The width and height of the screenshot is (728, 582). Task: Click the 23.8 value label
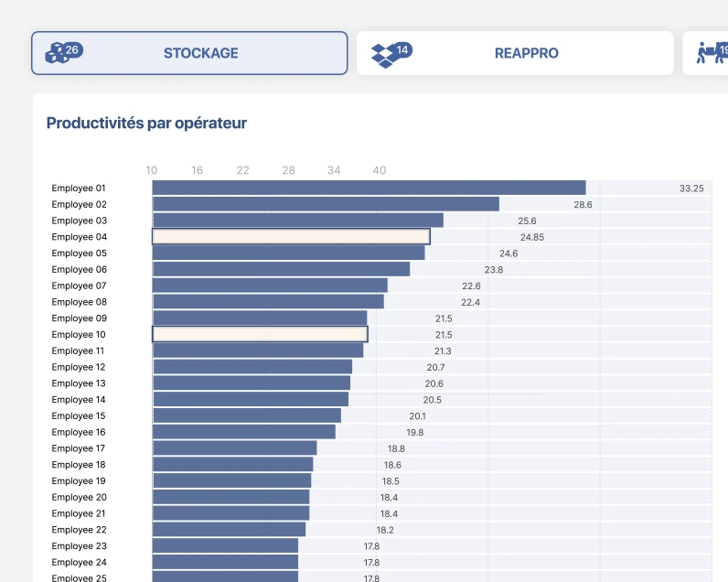[494, 270]
